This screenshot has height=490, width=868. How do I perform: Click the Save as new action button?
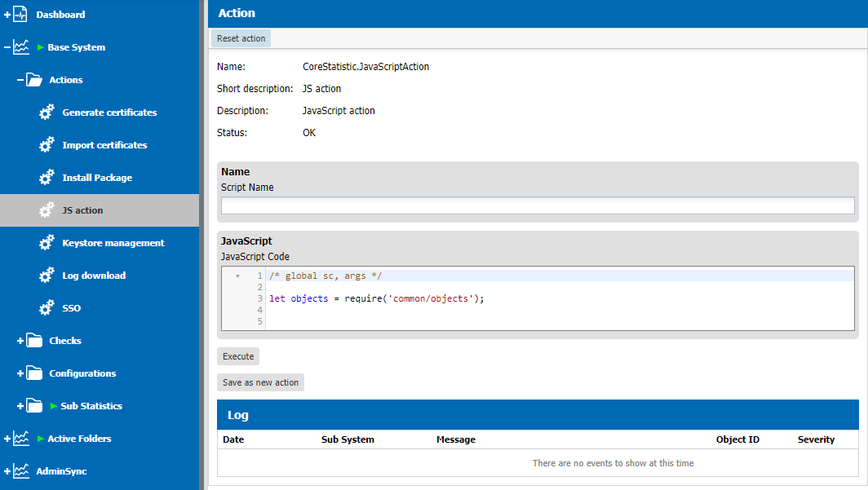click(260, 382)
